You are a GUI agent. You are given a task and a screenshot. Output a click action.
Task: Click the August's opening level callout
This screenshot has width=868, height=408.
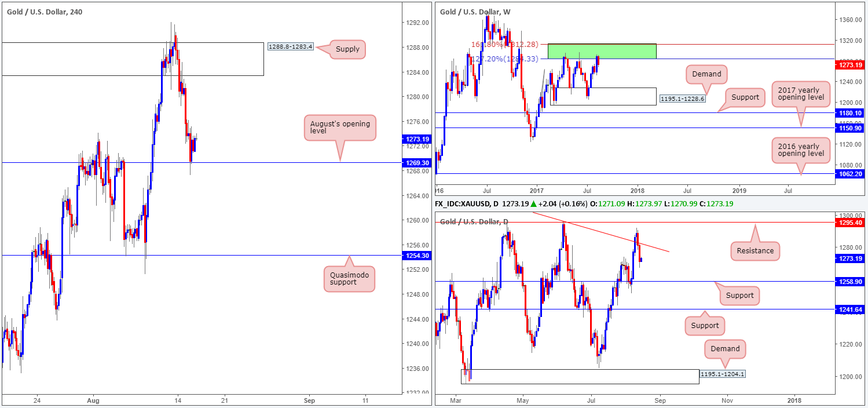point(340,128)
